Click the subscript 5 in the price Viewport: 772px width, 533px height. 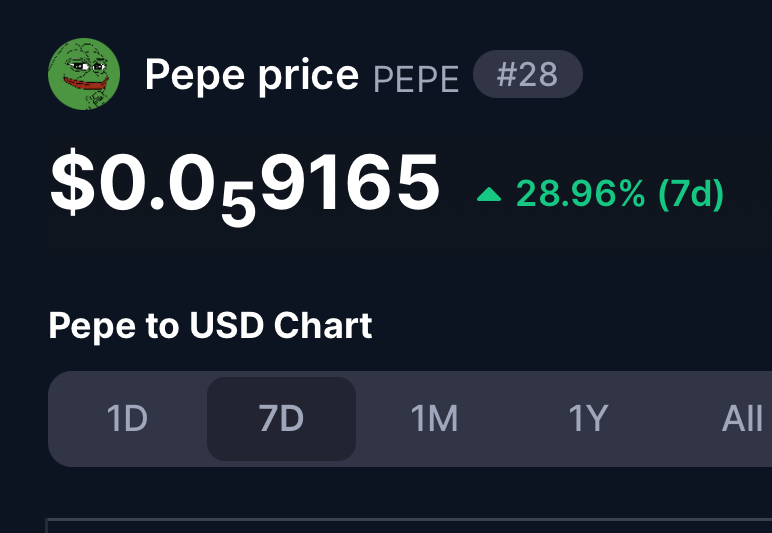[x=238, y=204]
